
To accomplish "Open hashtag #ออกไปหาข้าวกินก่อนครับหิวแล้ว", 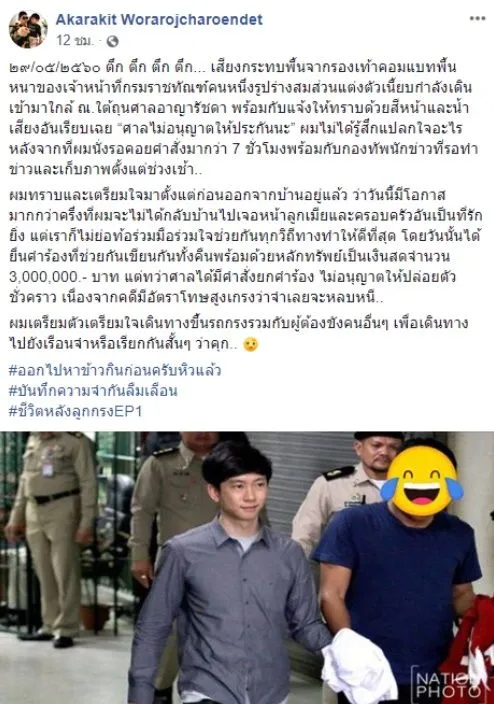I will pyautogui.click(x=115, y=371).
